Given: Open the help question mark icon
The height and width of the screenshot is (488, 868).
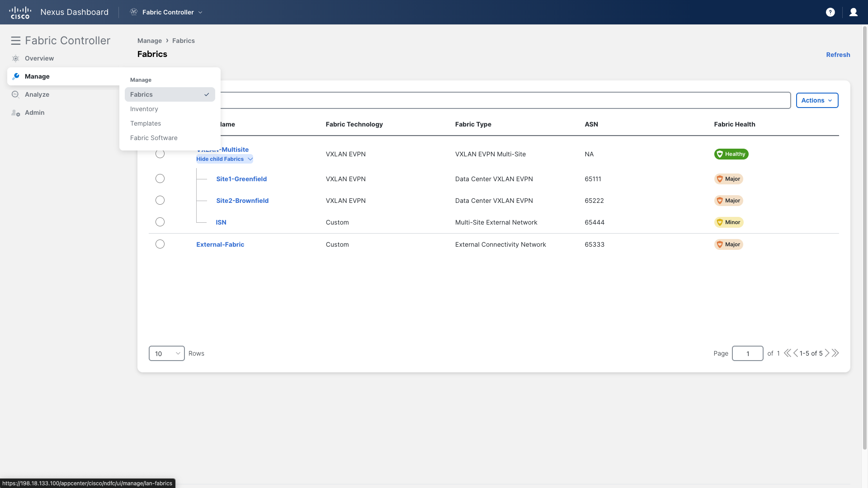Looking at the screenshot, I should [830, 12].
